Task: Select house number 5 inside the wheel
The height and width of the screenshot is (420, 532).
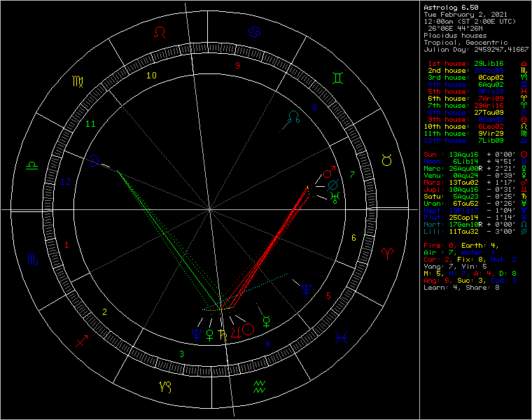Action: coord(328,296)
